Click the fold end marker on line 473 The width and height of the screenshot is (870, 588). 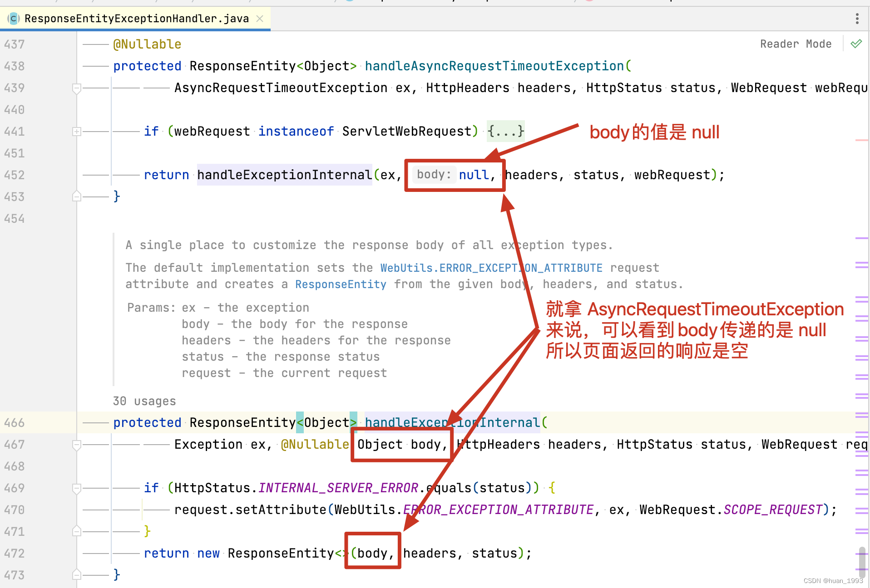coord(77,575)
